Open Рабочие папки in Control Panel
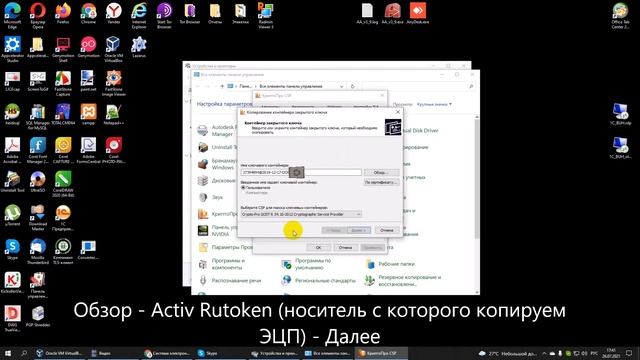This screenshot has height=360, width=640. tap(390, 264)
